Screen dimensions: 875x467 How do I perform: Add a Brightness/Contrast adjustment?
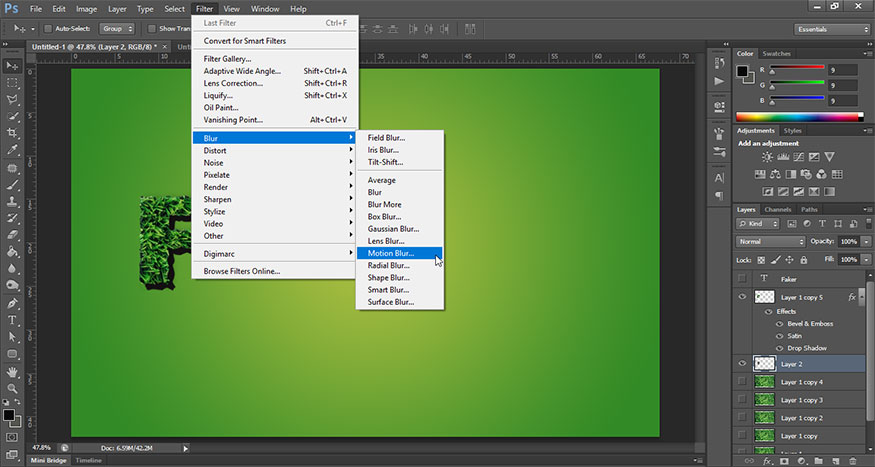pos(767,157)
